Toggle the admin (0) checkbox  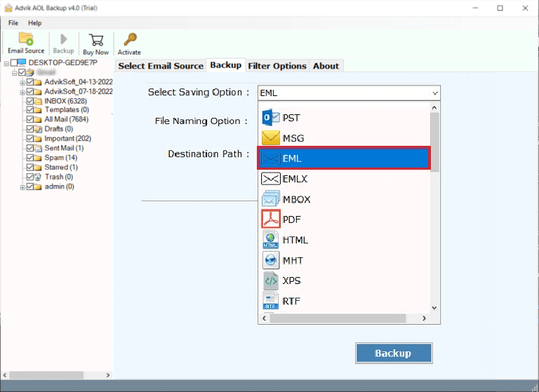tap(30, 187)
